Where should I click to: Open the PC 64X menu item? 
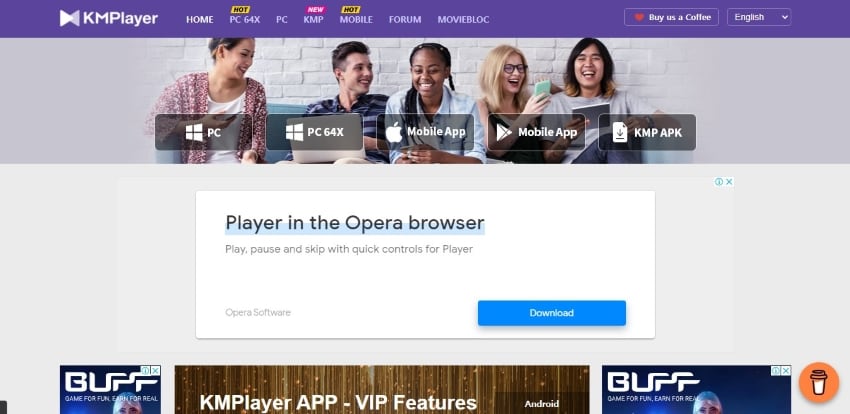pyautogui.click(x=244, y=20)
